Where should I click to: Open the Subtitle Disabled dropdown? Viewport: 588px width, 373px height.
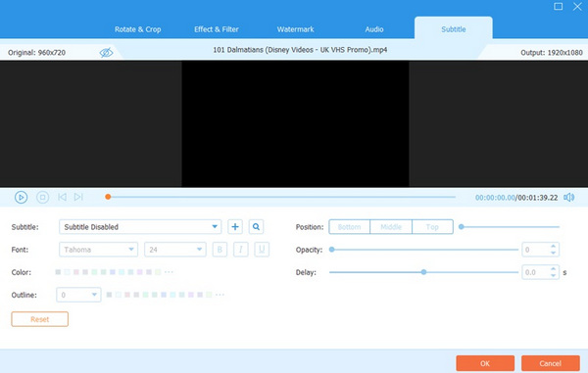pyautogui.click(x=140, y=227)
